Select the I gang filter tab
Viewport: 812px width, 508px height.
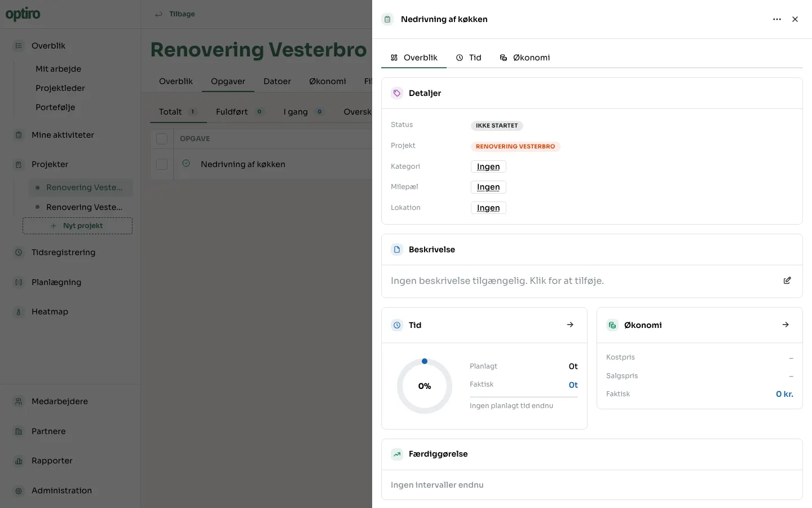click(x=303, y=112)
